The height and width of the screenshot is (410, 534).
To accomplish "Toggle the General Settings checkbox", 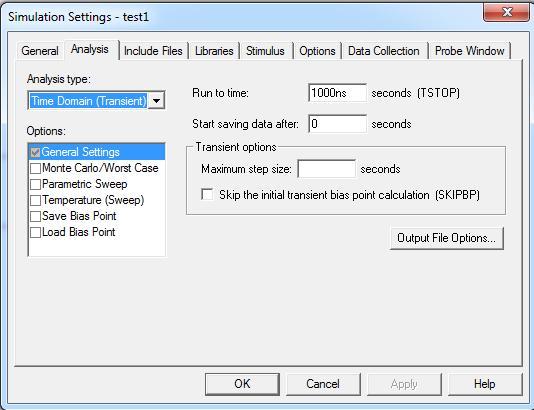I will pyautogui.click(x=35, y=152).
